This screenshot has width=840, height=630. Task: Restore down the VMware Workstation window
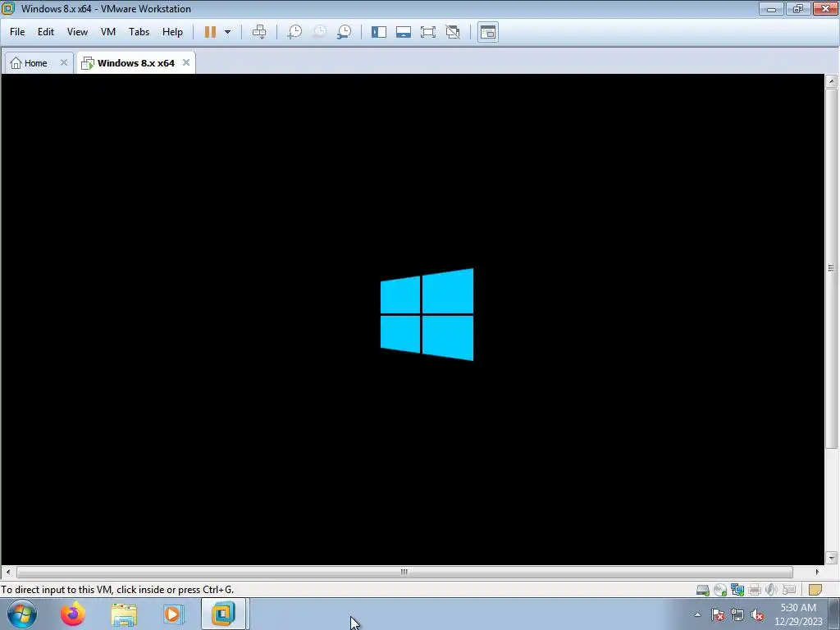point(798,9)
